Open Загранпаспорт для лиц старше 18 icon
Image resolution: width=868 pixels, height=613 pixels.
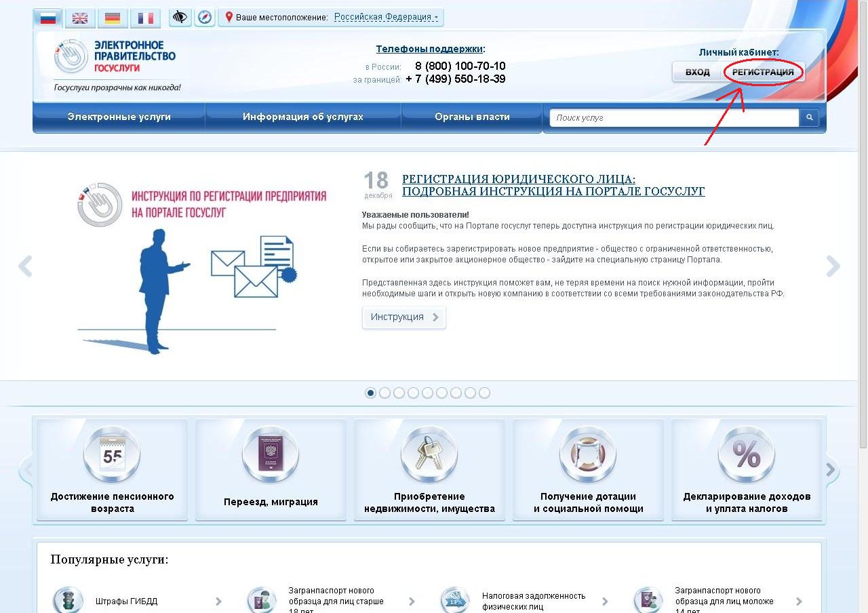click(x=262, y=600)
